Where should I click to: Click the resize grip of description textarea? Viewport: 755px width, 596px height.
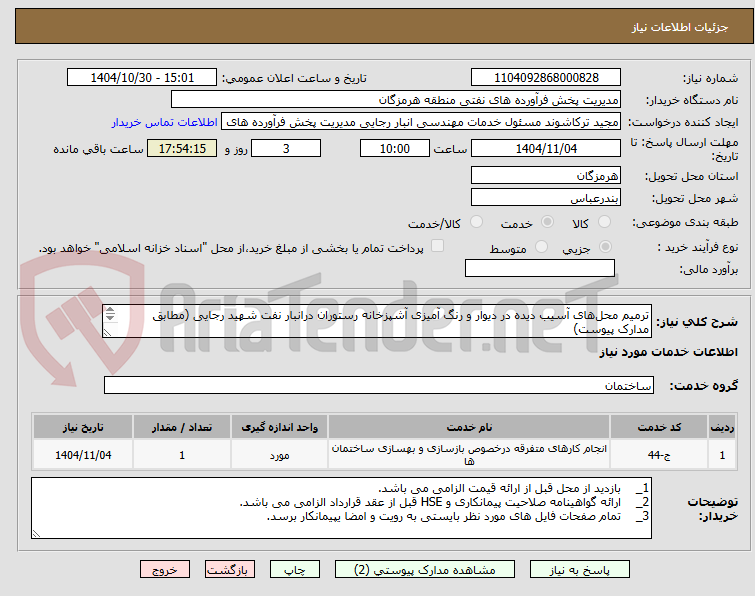[107, 333]
